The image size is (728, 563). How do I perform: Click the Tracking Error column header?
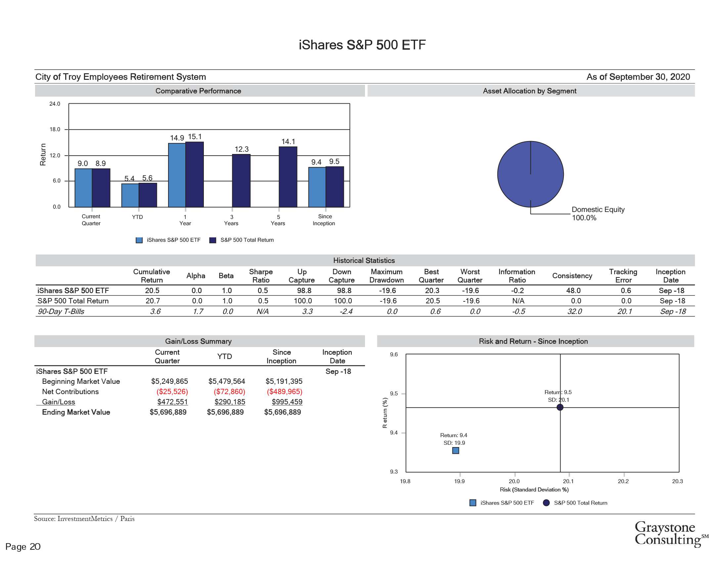click(623, 276)
